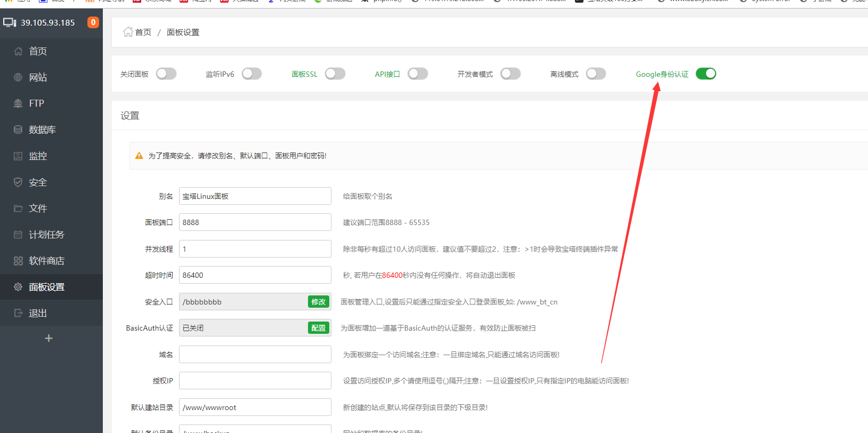The width and height of the screenshot is (868, 433).
Task: Click the 超时时间 input with 86400
Action: click(255, 275)
